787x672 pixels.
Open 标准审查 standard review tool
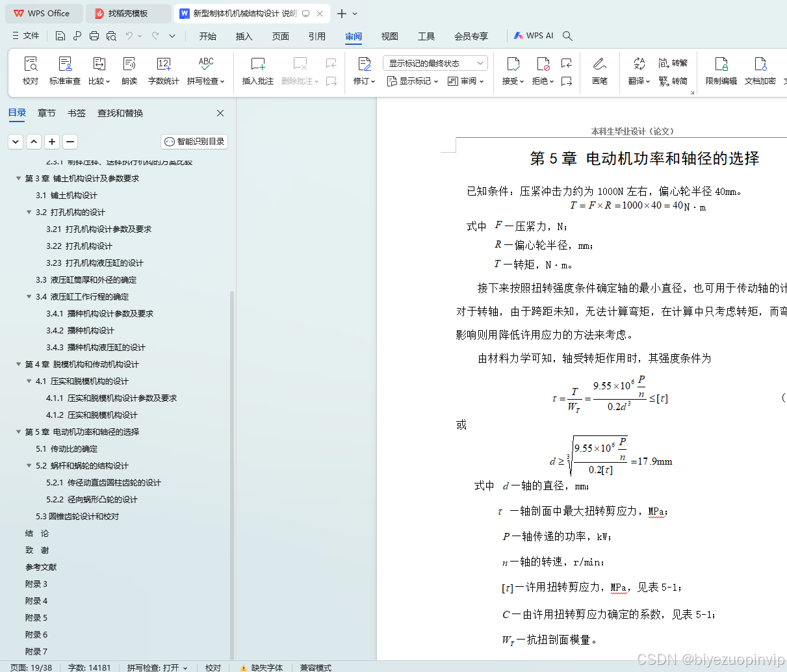[x=65, y=70]
